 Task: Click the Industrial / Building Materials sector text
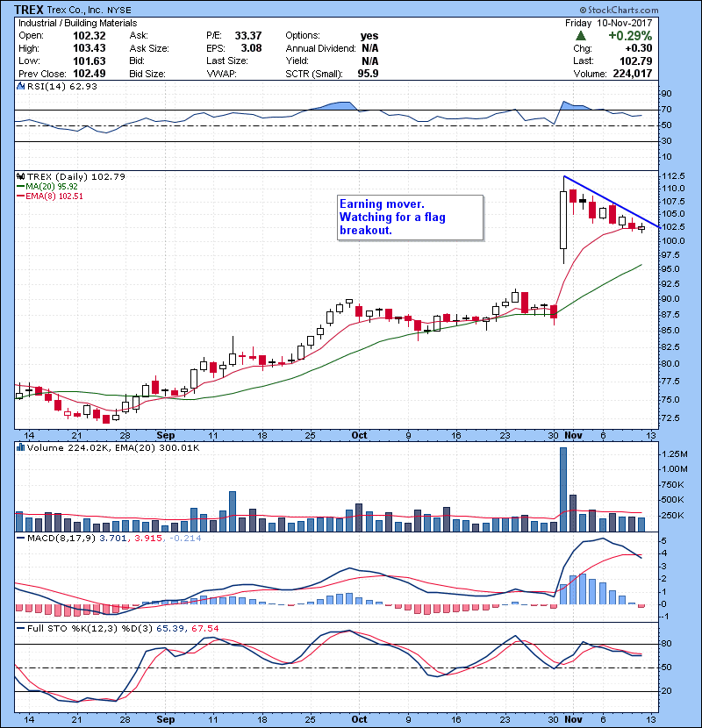click(77, 23)
